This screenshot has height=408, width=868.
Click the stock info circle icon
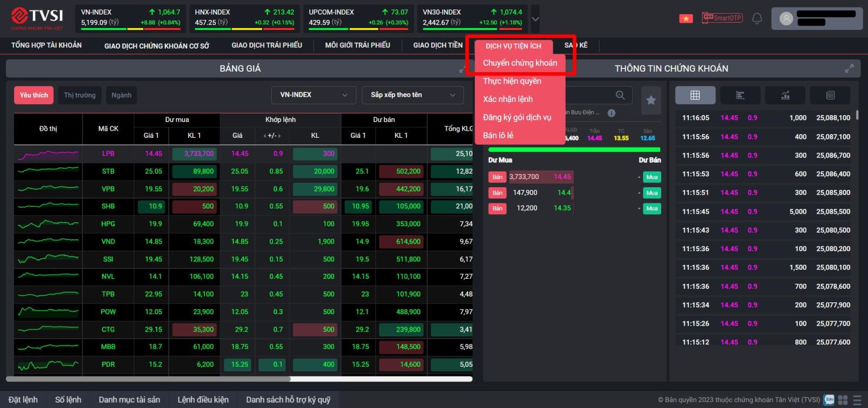click(611, 113)
